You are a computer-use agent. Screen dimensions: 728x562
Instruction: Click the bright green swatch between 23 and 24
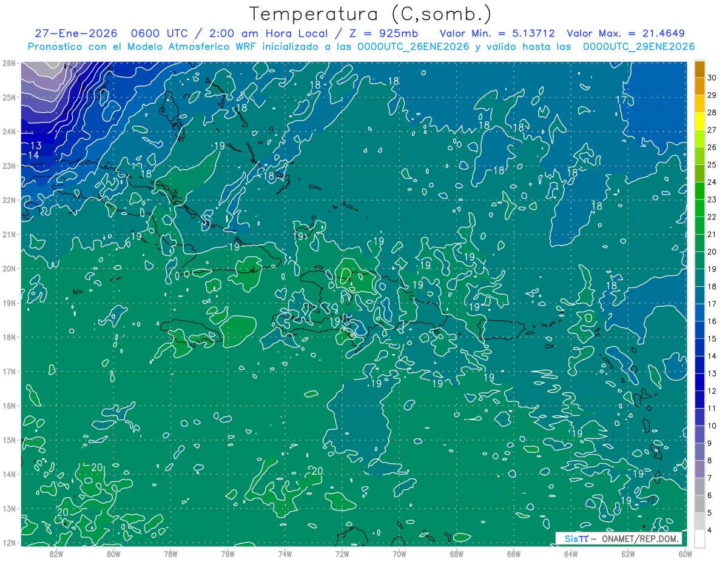point(699,190)
